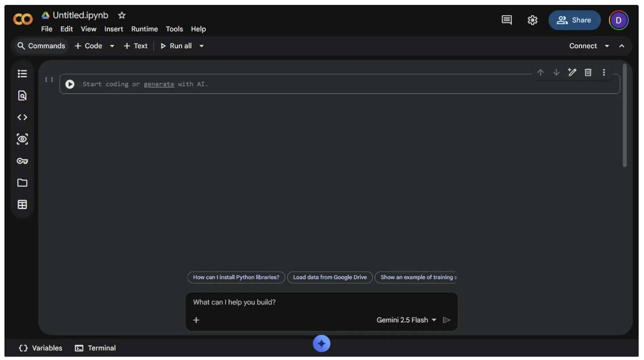The height and width of the screenshot is (360, 644).
Task: Open the Table of contents sidebar icon
Action: (22, 74)
